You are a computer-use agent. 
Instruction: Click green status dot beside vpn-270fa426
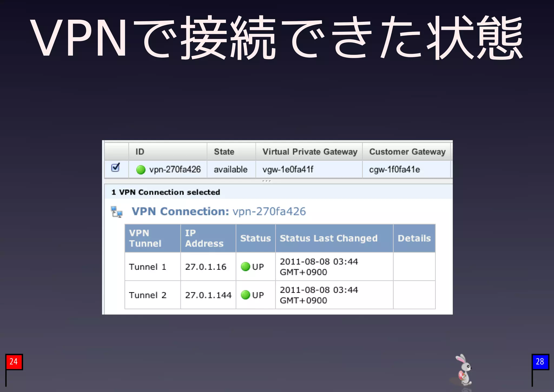coord(141,170)
